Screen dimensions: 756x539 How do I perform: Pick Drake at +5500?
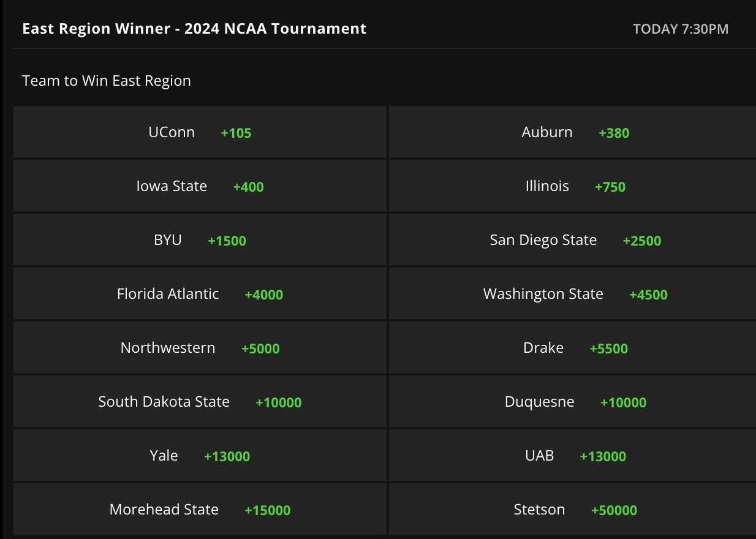point(572,348)
